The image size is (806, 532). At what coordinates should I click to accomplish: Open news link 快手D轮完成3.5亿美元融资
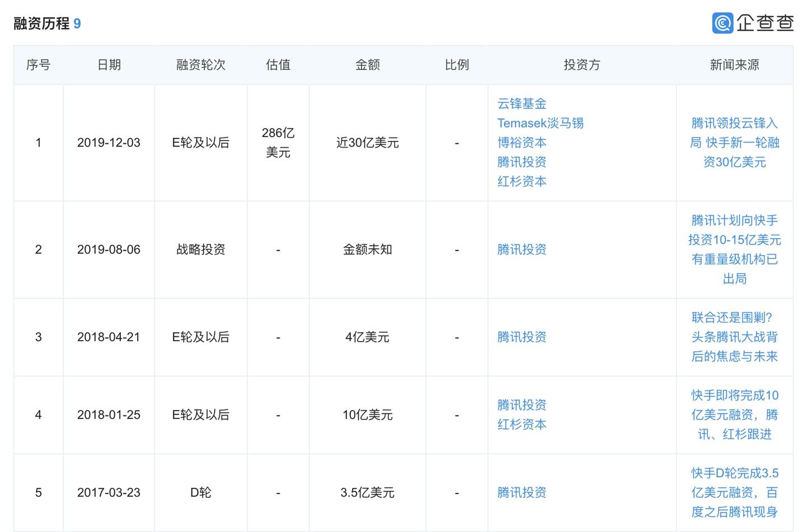[734, 493]
